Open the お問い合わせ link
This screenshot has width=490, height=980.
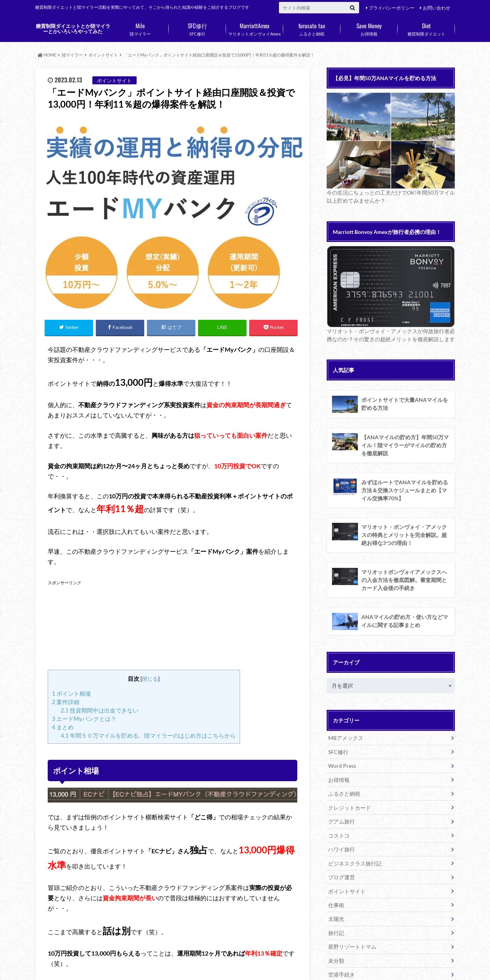435,8
